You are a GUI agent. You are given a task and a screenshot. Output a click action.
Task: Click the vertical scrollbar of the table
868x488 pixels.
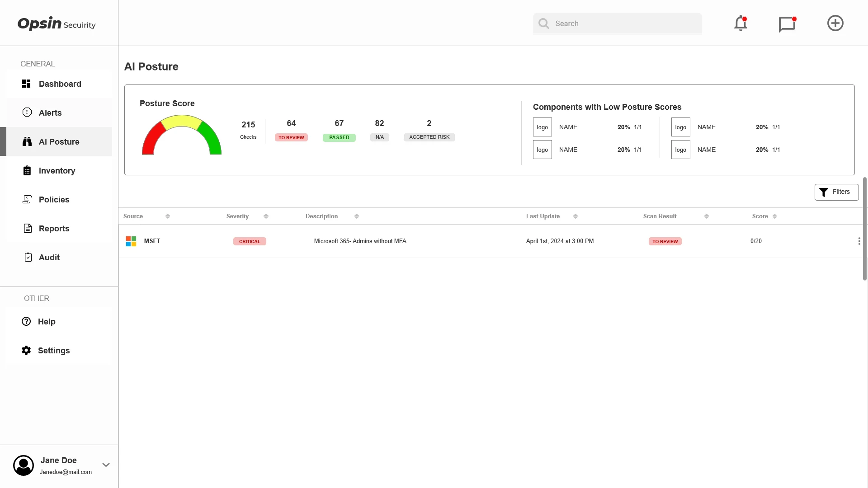864,229
